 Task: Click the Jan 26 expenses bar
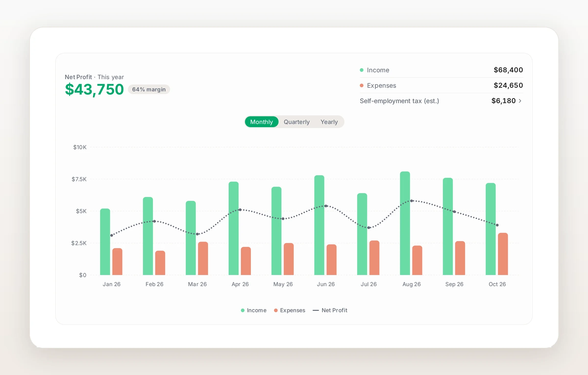[x=117, y=262]
